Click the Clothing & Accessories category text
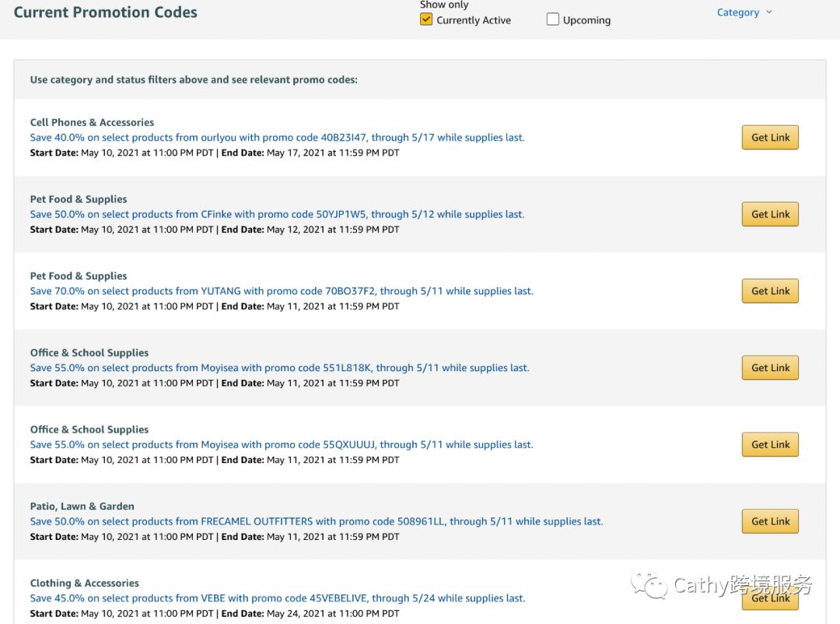This screenshot has width=840, height=624. click(x=84, y=583)
